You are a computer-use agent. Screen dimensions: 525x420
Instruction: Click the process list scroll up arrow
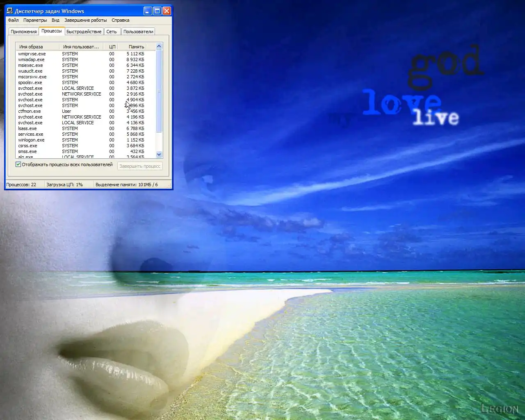pyautogui.click(x=159, y=46)
